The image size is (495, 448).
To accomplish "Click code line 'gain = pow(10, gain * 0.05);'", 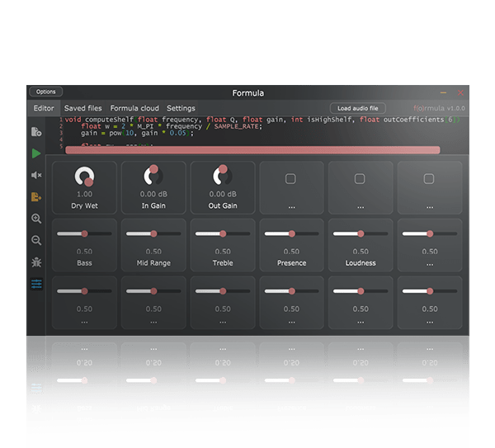I will [x=137, y=133].
